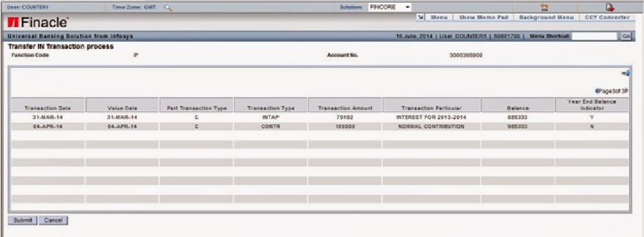Submit the transfer in transaction
This screenshot has height=237, width=644.
click(x=23, y=220)
